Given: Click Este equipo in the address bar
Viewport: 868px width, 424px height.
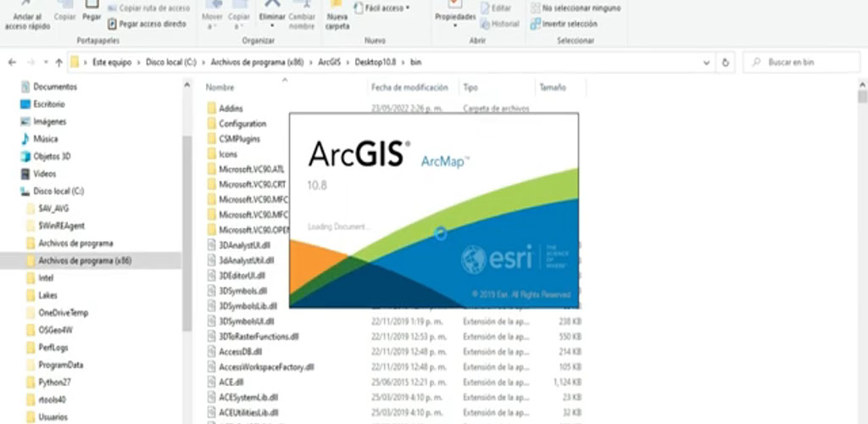Looking at the screenshot, I should [112, 63].
